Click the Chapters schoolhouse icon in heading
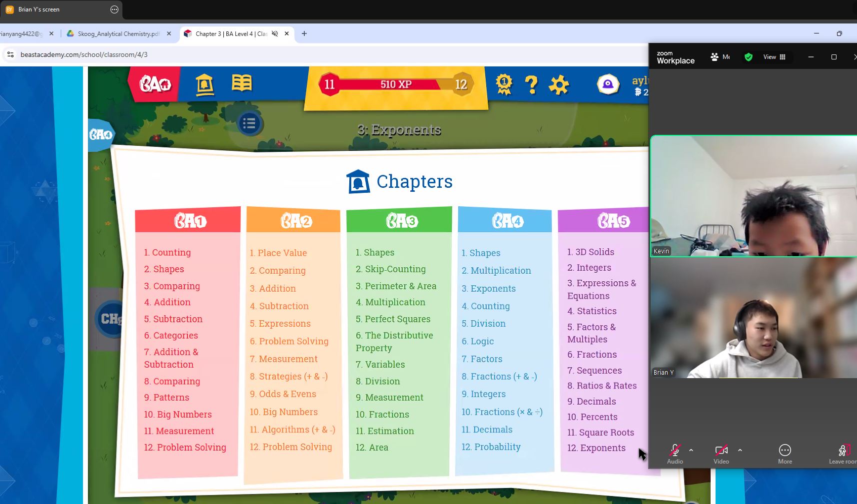The width and height of the screenshot is (857, 504). (x=358, y=181)
